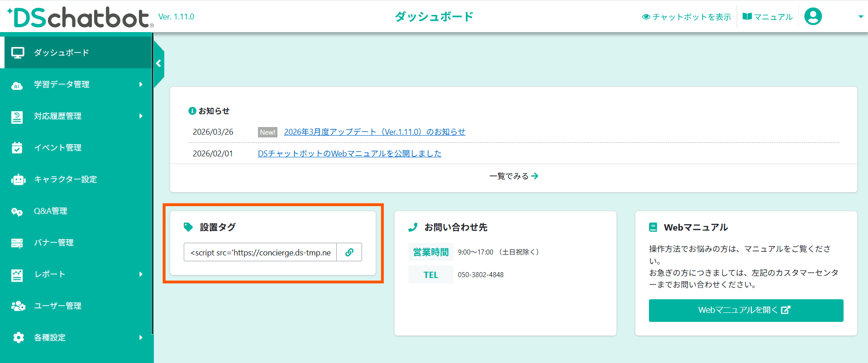This screenshot has width=868, height=363.
Task: Click the ユーザー管理 users icon
Action: click(18, 306)
